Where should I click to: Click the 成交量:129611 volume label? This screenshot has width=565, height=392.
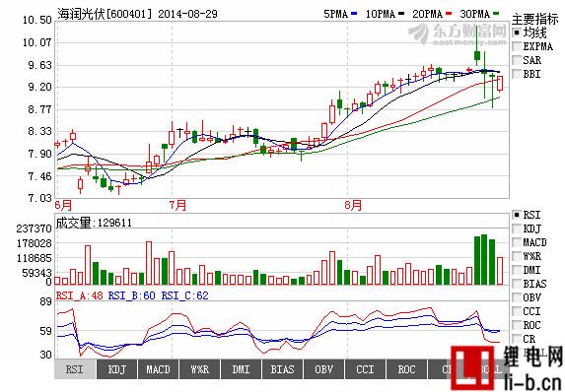pos(94,223)
